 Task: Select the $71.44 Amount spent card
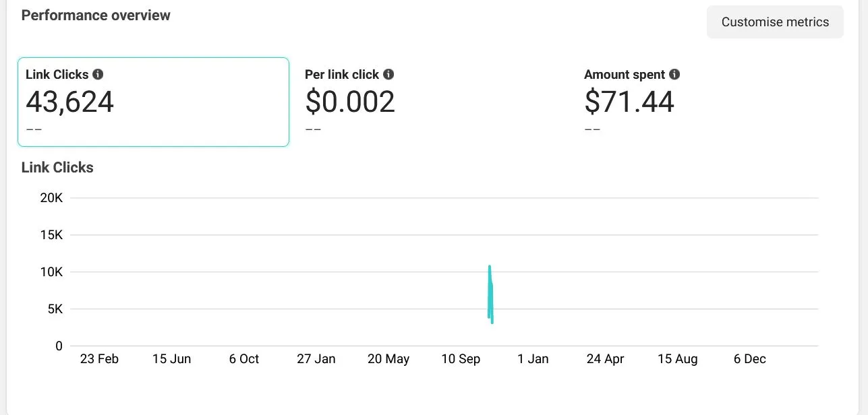[x=708, y=102]
